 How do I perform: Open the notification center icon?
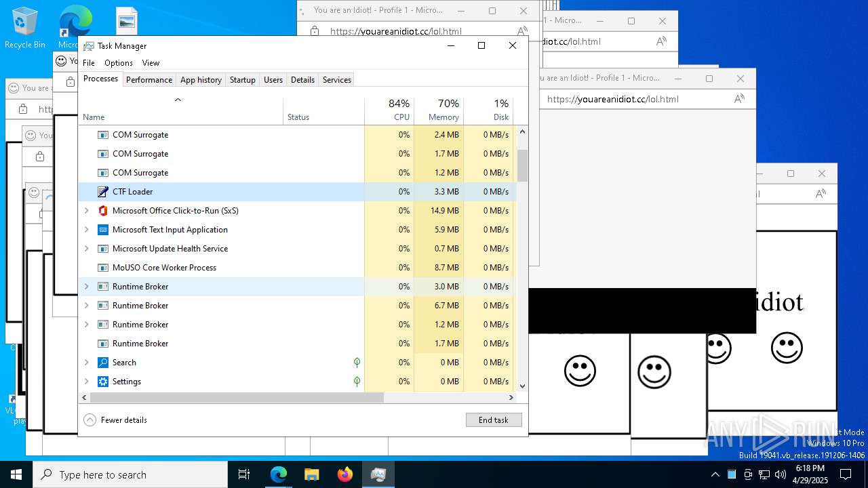pyautogui.click(x=845, y=474)
